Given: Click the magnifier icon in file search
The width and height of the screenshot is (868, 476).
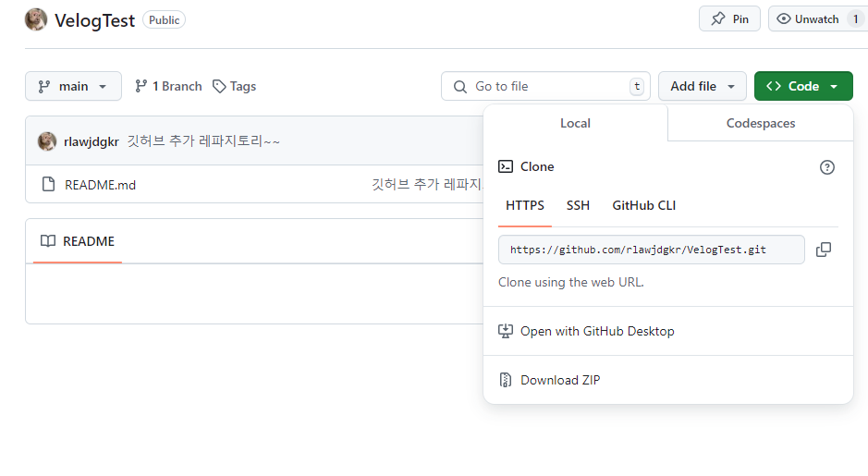Looking at the screenshot, I should pyautogui.click(x=460, y=87).
